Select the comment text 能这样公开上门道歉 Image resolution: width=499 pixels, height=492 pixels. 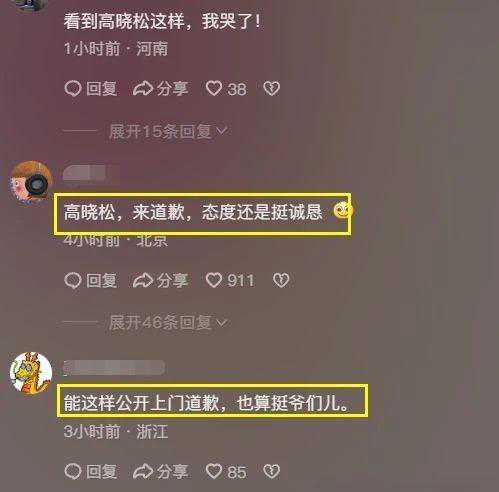pos(141,403)
